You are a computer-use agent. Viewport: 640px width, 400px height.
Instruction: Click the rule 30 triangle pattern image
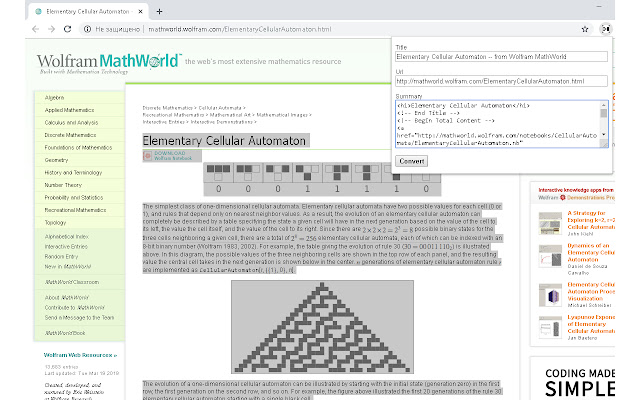point(322,327)
